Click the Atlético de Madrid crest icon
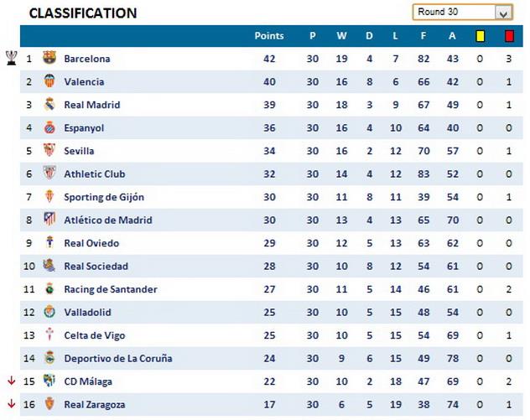The image size is (530, 420). pyautogui.click(x=49, y=220)
